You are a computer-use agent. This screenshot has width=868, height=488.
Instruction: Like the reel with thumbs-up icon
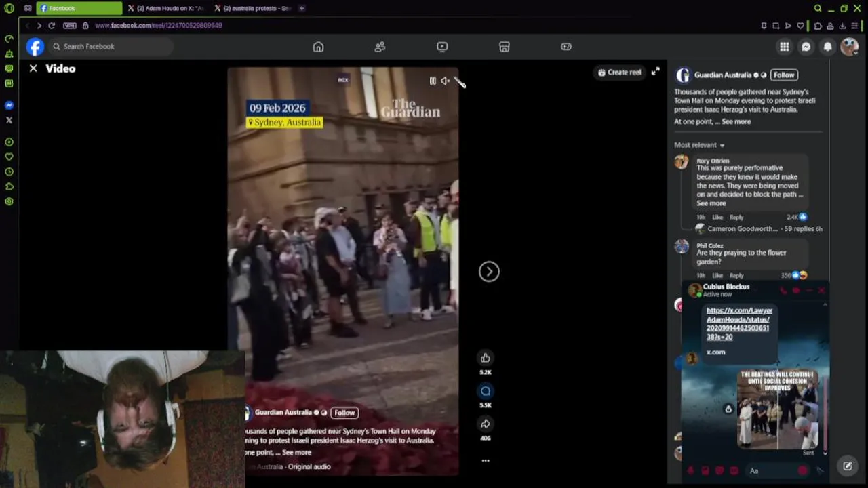click(486, 358)
